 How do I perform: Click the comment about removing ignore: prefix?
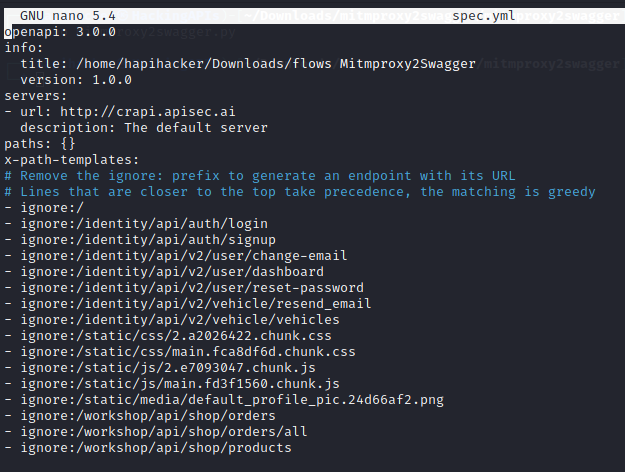260,176
